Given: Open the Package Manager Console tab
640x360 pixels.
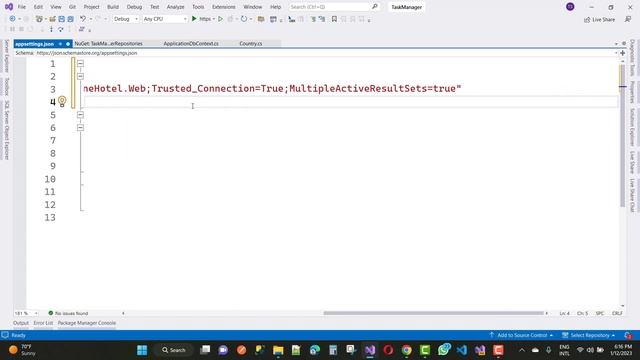Looking at the screenshot, I should coord(87,323).
